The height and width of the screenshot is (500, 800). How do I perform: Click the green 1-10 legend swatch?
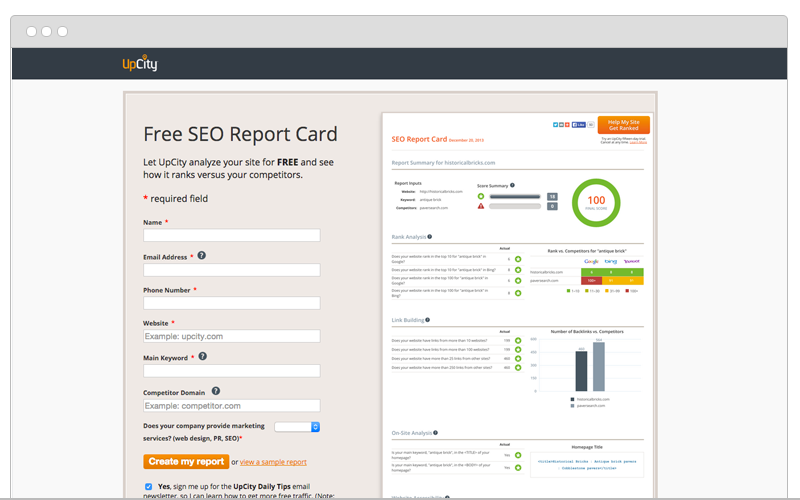pyautogui.click(x=568, y=291)
